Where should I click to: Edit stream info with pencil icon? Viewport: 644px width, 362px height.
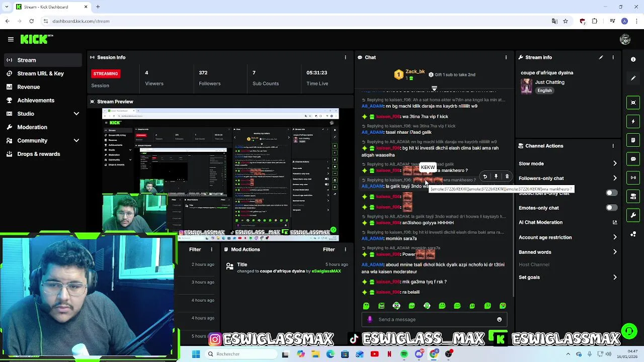pos(601,57)
